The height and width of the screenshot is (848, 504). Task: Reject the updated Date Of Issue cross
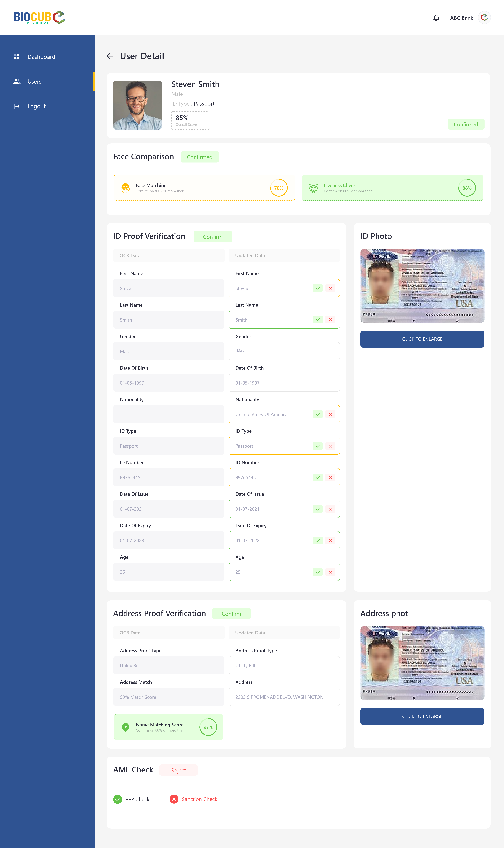pyautogui.click(x=330, y=509)
